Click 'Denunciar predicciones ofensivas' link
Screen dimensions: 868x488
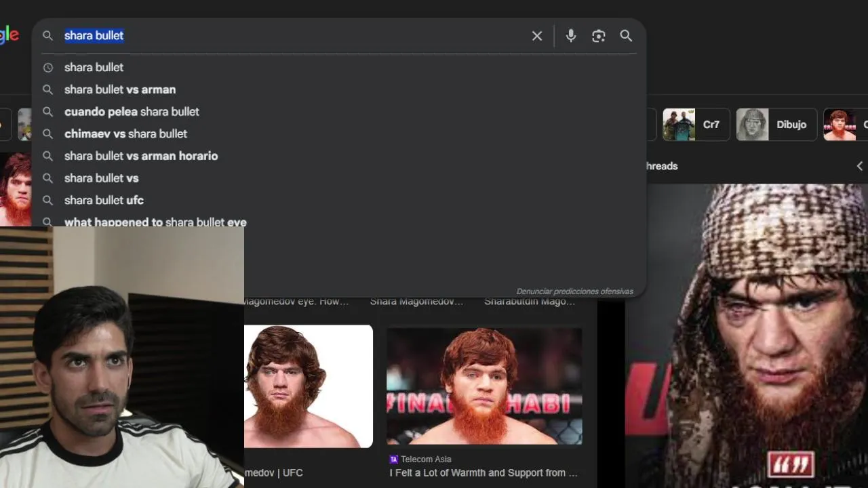coord(574,291)
